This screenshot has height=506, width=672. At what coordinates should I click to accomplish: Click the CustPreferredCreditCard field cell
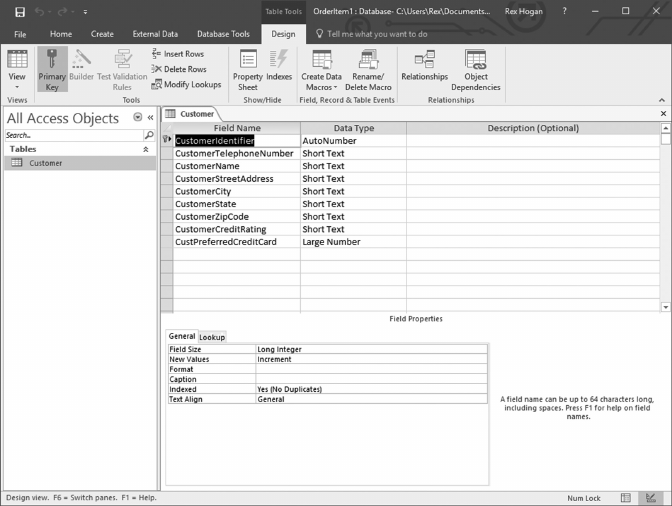click(x=237, y=242)
